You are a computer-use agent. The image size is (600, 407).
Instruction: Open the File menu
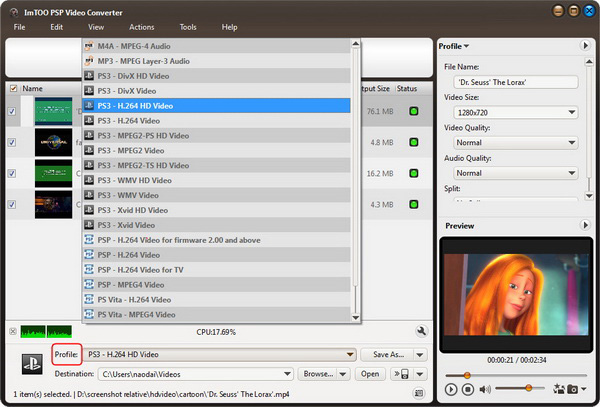pos(19,27)
